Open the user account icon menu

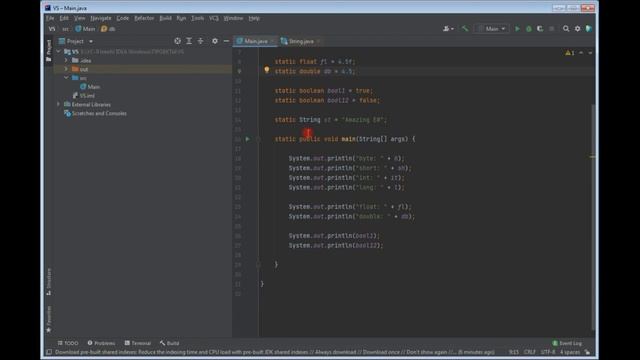click(448, 29)
